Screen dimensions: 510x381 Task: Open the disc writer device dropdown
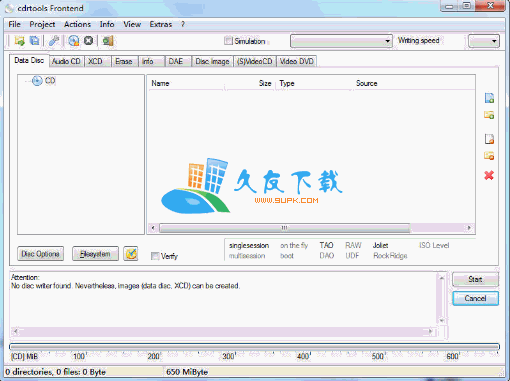(341, 41)
